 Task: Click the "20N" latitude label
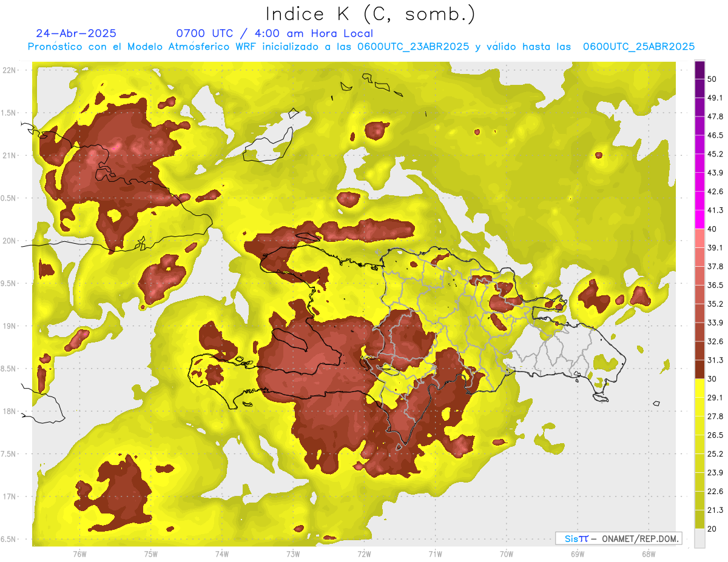click(x=10, y=241)
